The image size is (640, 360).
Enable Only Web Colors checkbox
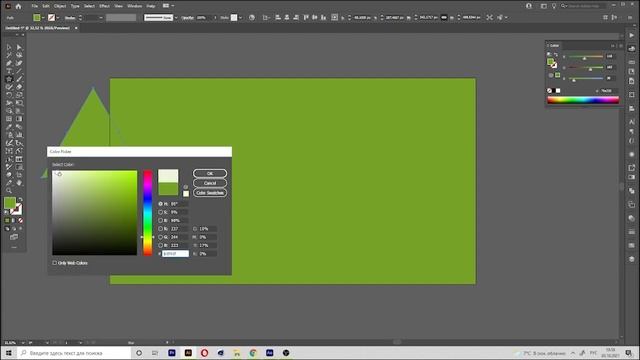[x=55, y=263]
